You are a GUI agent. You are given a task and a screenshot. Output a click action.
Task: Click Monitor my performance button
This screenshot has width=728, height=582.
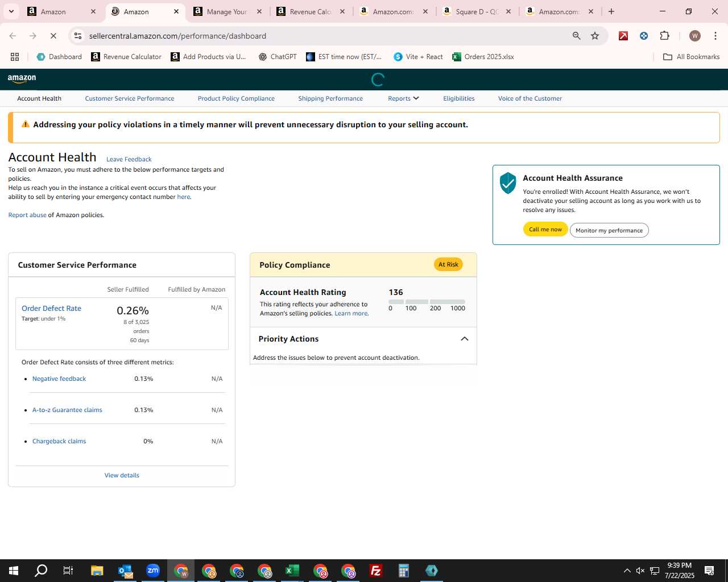click(609, 230)
